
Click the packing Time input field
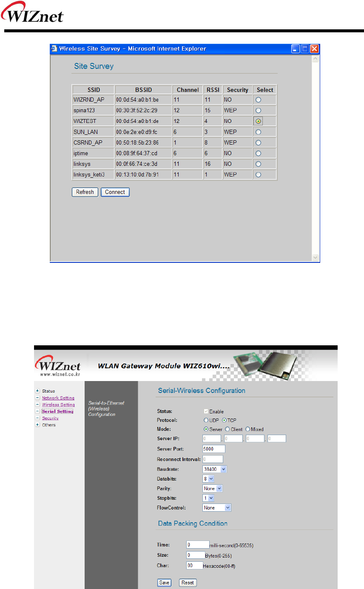[x=198, y=545]
